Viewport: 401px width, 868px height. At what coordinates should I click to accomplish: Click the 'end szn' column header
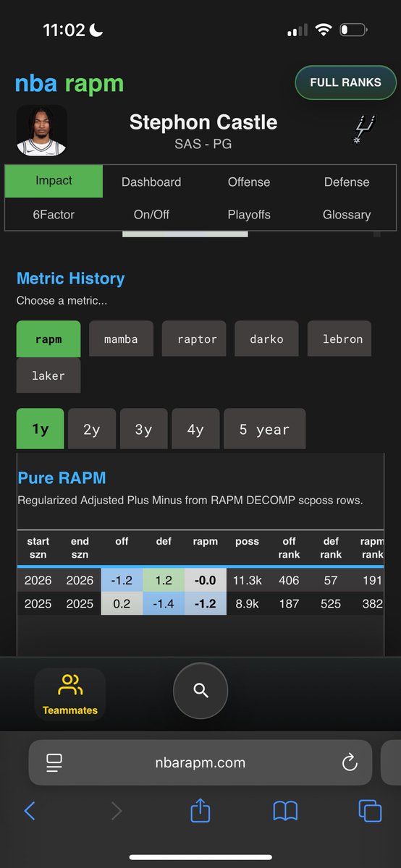(x=80, y=548)
